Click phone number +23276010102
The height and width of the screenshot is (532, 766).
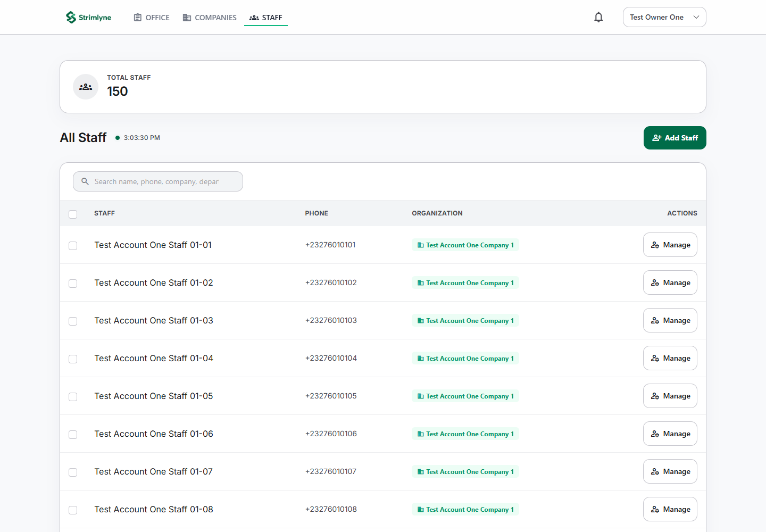click(x=331, y=282)
